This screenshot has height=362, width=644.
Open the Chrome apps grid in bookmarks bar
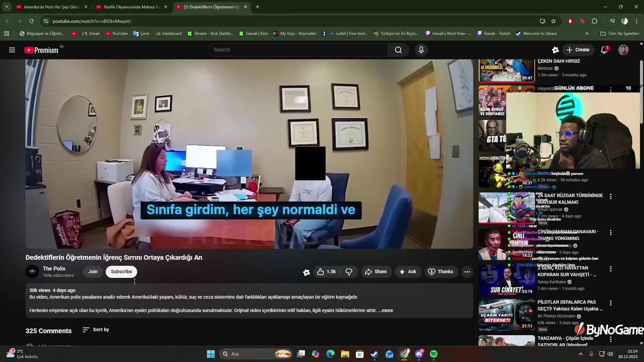click(7, 34)
